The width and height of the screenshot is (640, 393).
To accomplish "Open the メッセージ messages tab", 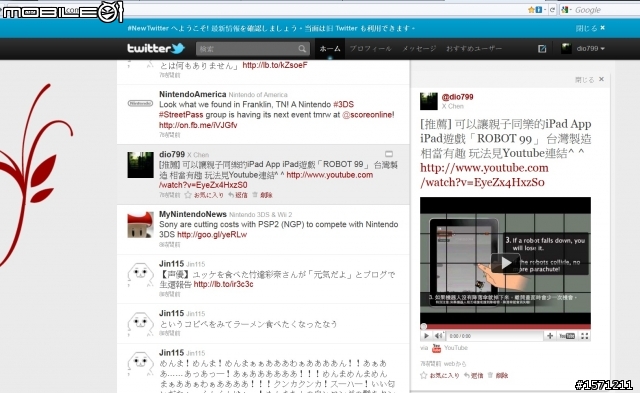I will [419, 49].
